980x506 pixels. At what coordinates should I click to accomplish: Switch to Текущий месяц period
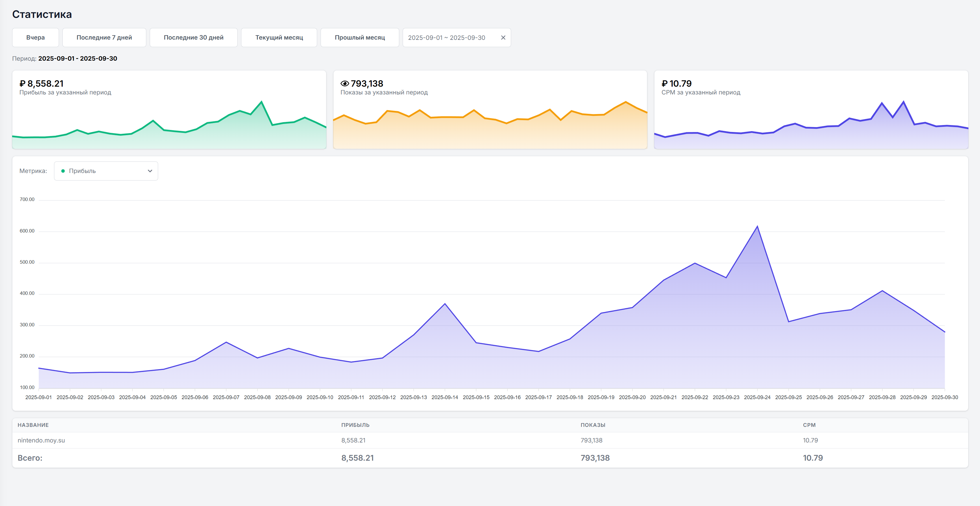279,38
